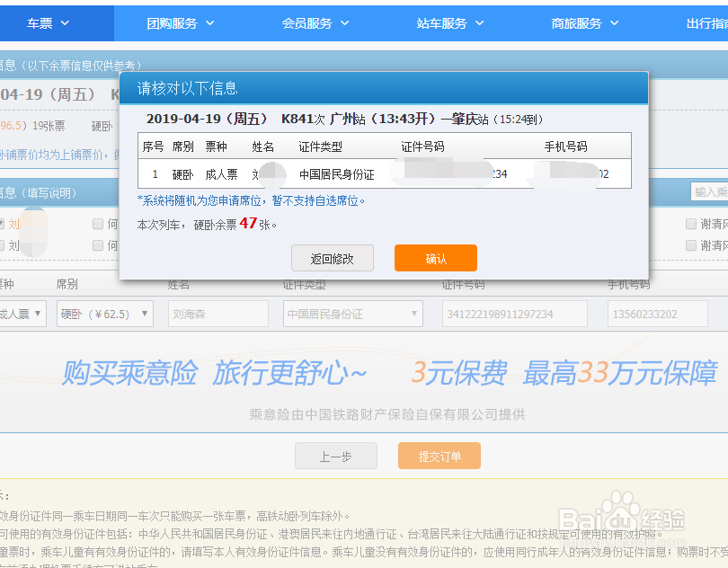Check the passenger 何 checkbox
This screenshot has width=728, height=568.
click(97, 223)
